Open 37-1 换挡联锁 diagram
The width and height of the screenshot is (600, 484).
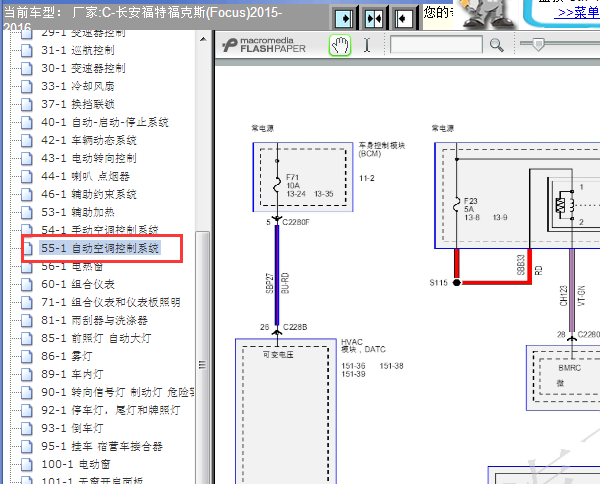tap(78, 104)
